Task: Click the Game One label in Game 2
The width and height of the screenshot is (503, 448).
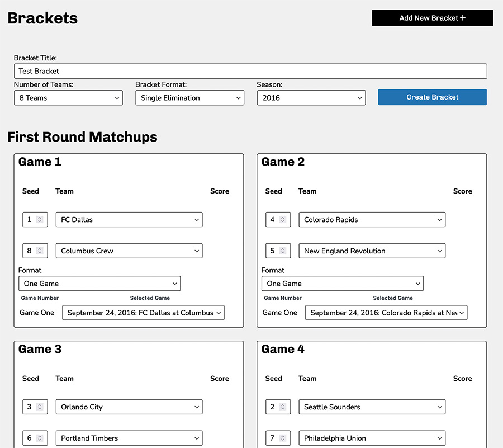Action: pyautogui.click(x=280, y=313)
